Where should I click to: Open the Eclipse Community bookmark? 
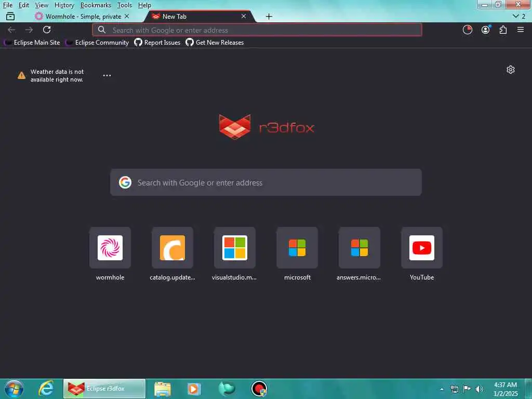(97, 43)
